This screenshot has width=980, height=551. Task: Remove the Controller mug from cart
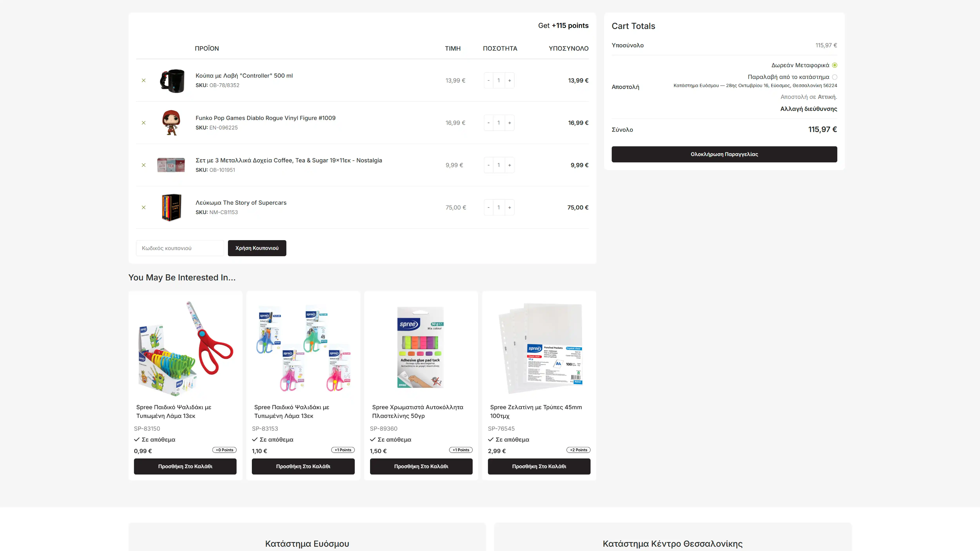(143, 80)
